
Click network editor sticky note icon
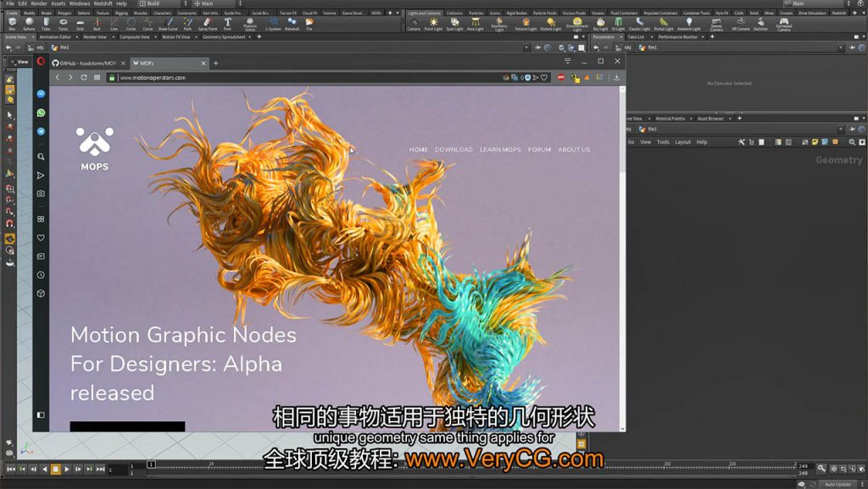point(815,142)
